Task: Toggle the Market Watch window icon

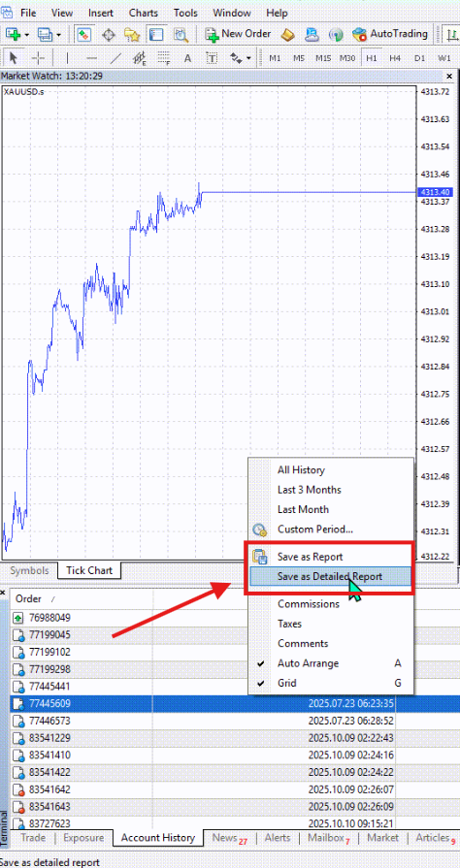Action: pos(83,34)
